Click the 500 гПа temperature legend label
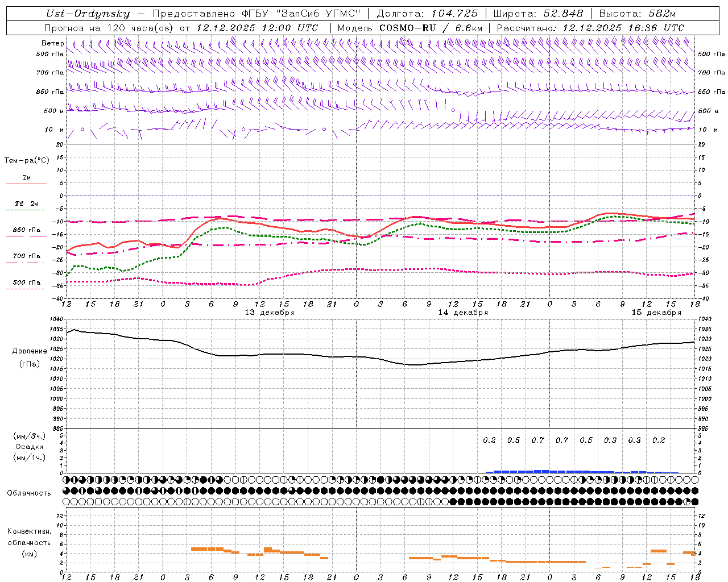Viewport: 728px width, 582px height. [x=26, y=282]
